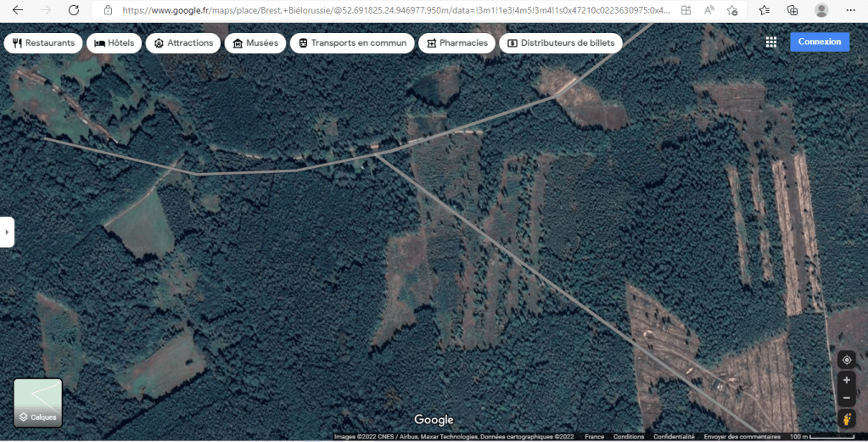The height and width of the screenshot is (442, 868).
Task: Zoom out of the map
Action: pyautogui.click(x=846, y=398)
